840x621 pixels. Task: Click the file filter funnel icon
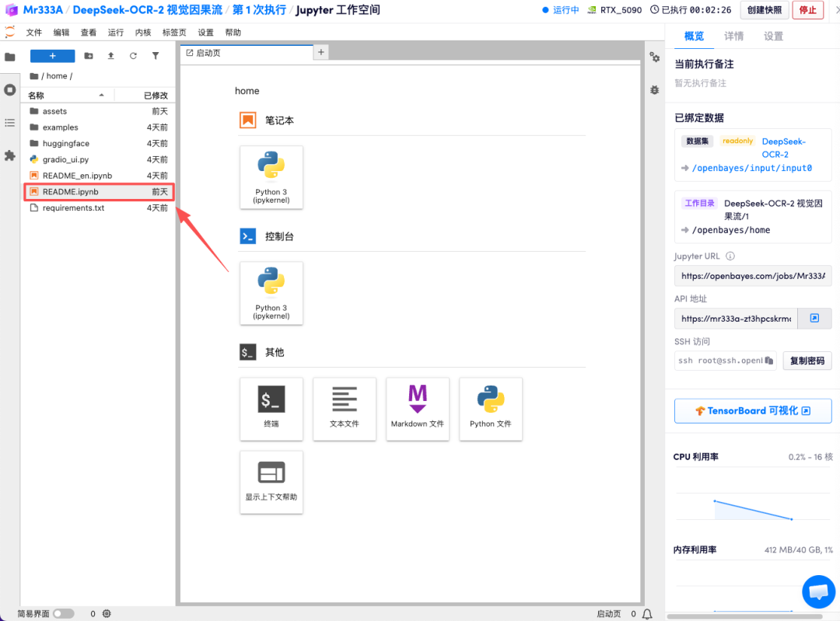point(156,56)
